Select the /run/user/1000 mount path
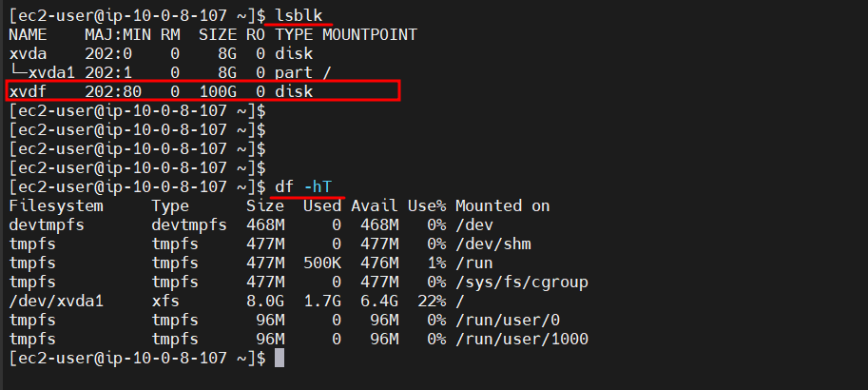The width and height of the screenshot is (868, 390). [x=521, y=339]
